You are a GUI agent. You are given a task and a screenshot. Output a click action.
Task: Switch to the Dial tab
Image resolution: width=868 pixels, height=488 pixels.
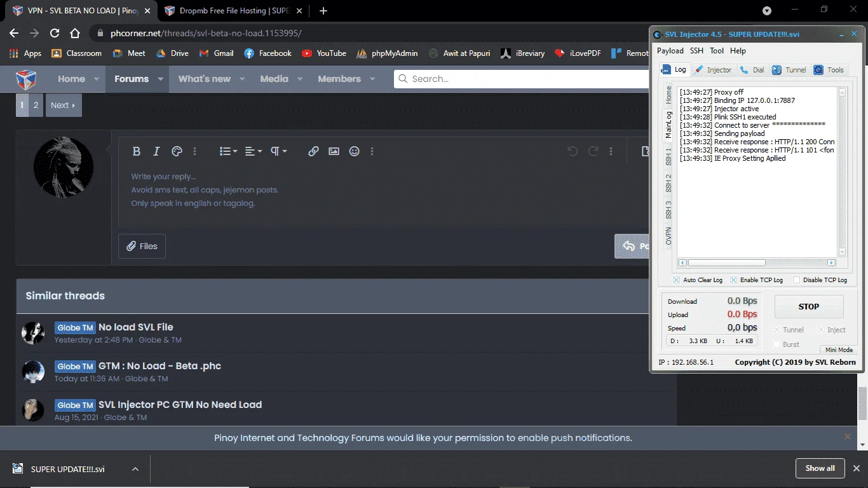pos(752,70)
